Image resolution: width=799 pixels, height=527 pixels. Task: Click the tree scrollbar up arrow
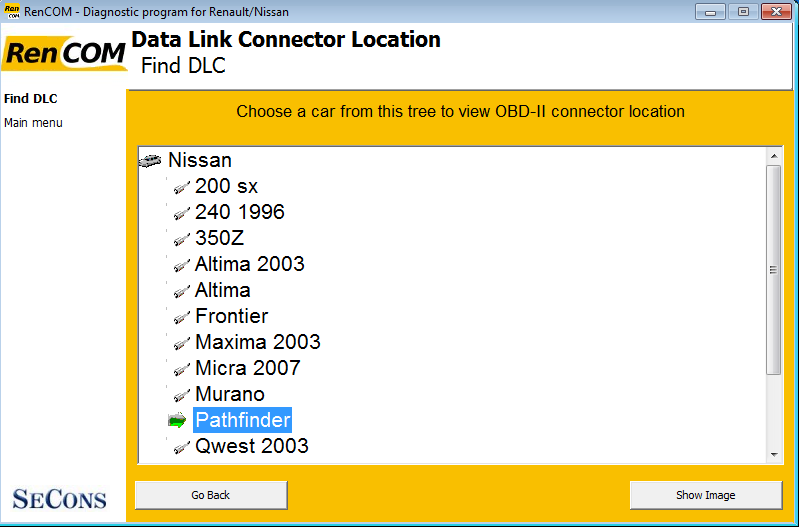click(x=774, y=156)
